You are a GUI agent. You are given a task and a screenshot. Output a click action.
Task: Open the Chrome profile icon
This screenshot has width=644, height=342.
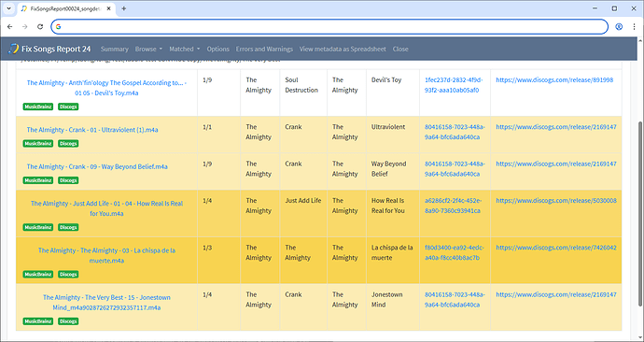click(619, 27)
